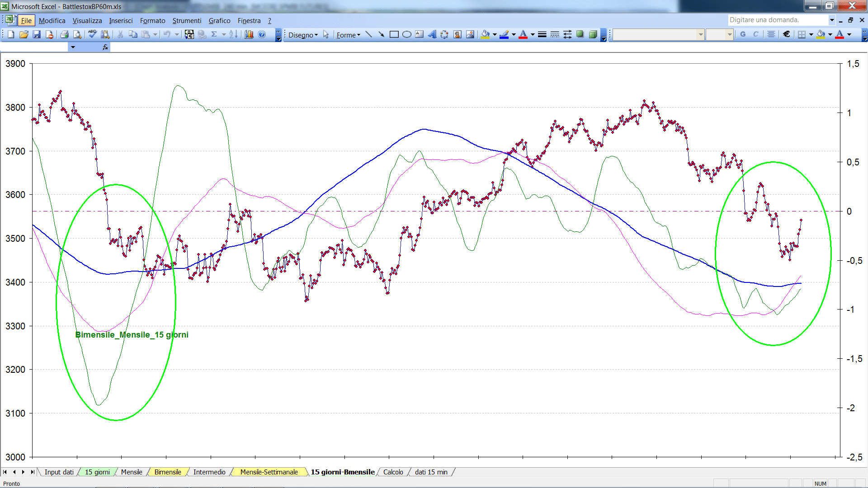Click the Shadow Style icon
The image size is (868, 488).
580,34
